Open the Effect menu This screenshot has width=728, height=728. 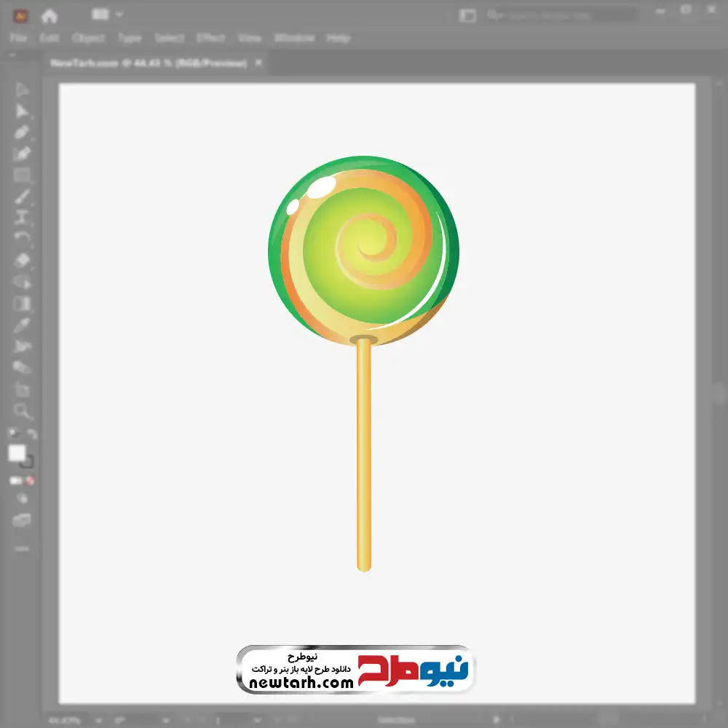point(211,38)
